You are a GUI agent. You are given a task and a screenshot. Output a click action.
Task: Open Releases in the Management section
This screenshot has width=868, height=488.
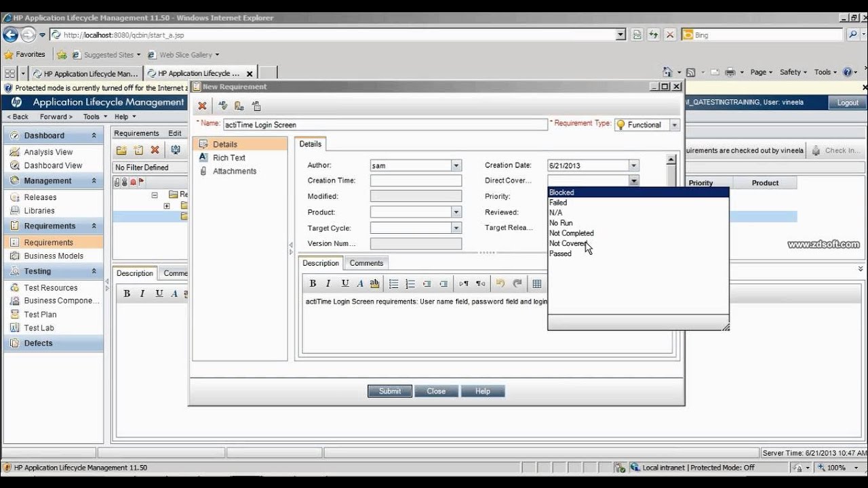(x=40, y=197)
